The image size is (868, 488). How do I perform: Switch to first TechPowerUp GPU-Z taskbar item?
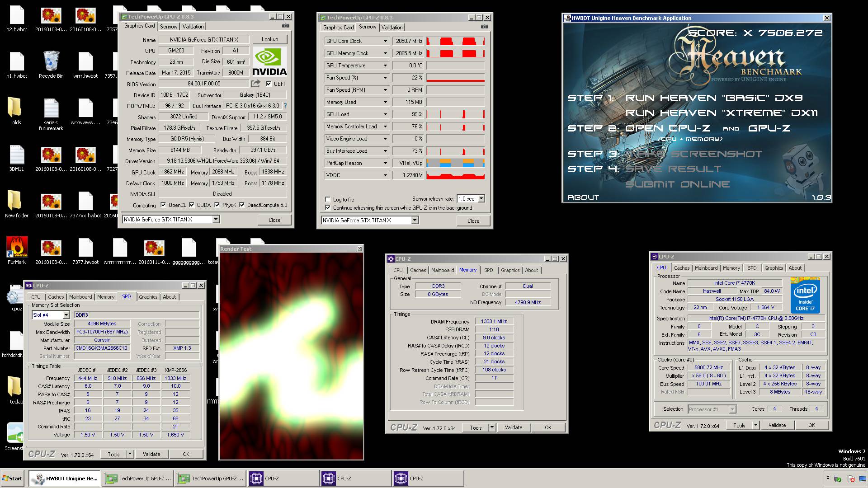pyautogui.click(x=138, y=479)
